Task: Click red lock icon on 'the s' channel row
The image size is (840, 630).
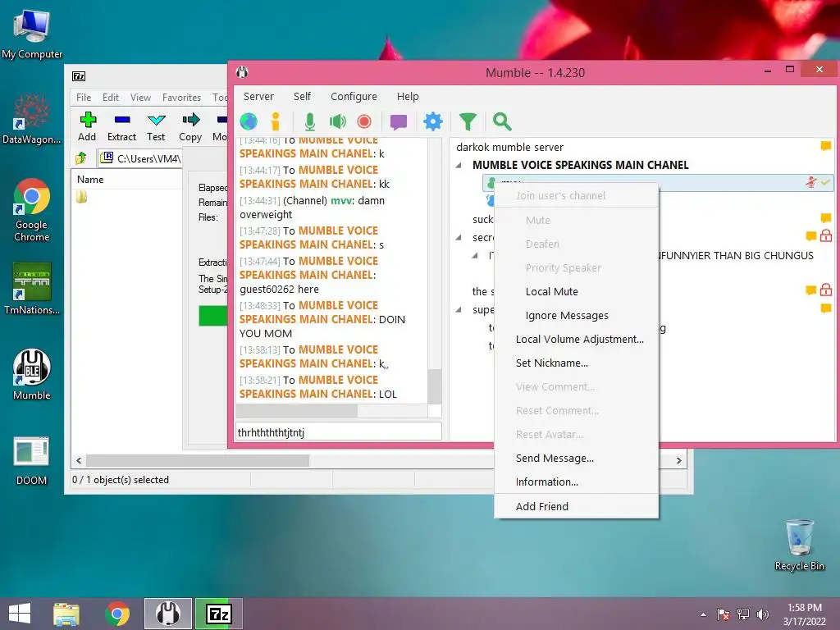Action: [825, 290]
